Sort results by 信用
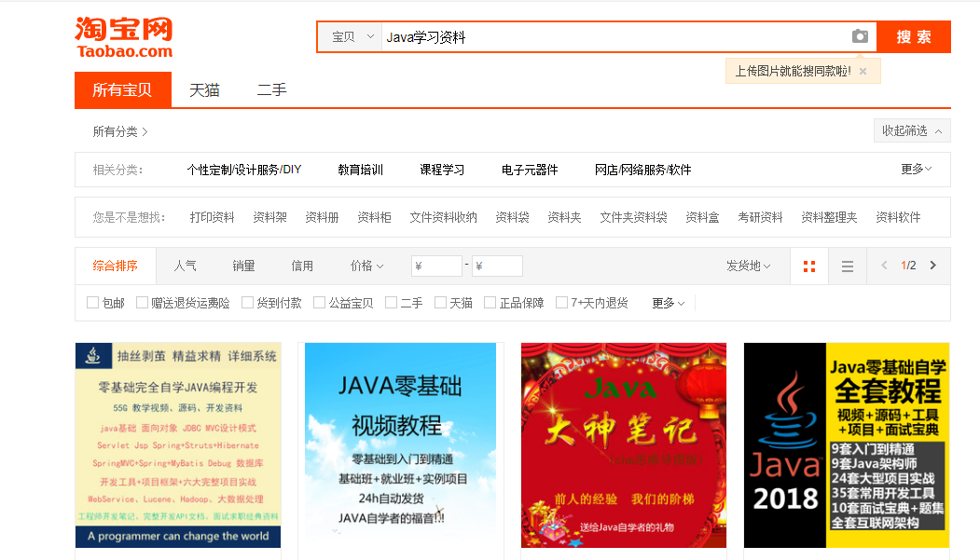The image size is (980, 560). click(302, 266)
